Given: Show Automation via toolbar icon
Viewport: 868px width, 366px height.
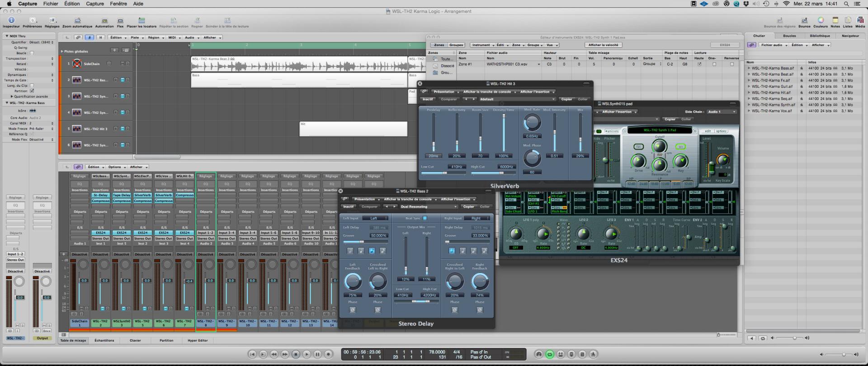Looking at the screenshot, I should click(x=104, y=20).
